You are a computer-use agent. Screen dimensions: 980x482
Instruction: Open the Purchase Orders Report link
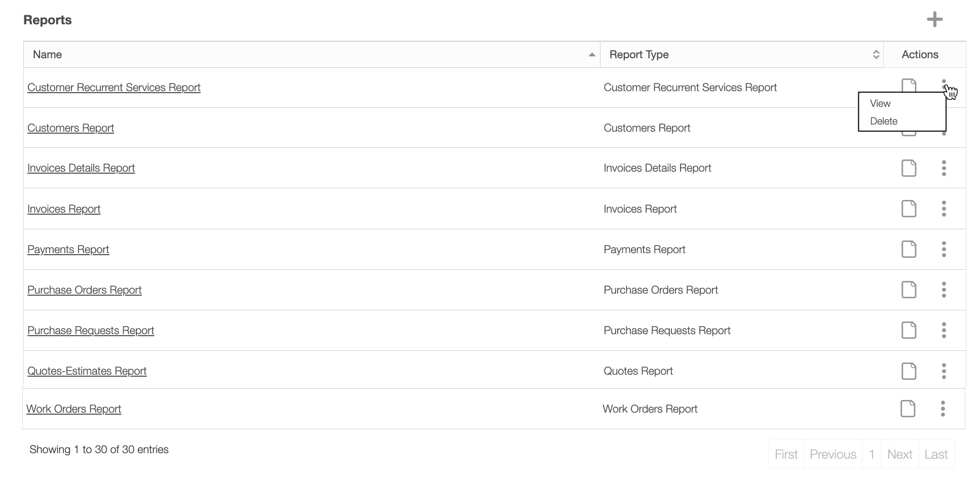[85, 290]
